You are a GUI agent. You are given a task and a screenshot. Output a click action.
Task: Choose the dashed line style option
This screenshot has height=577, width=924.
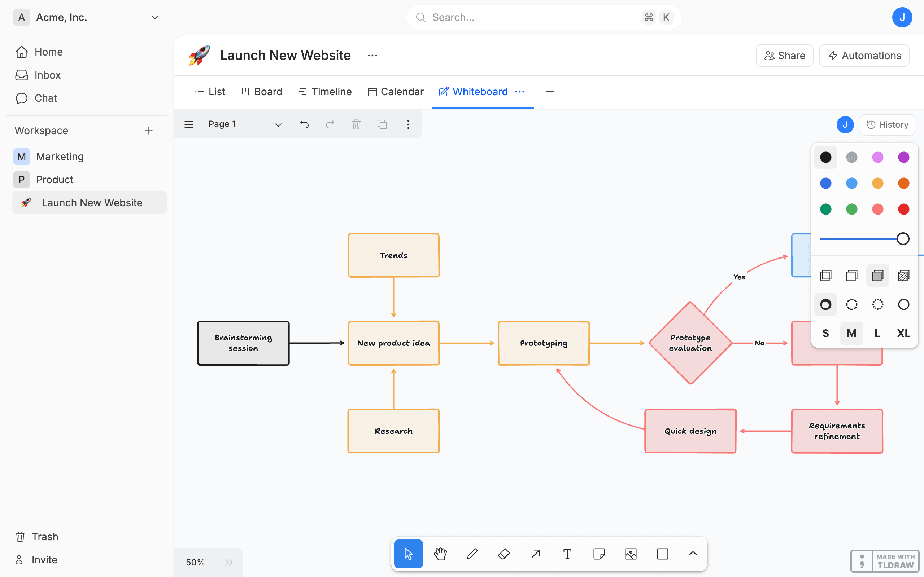tap(851, 304)
